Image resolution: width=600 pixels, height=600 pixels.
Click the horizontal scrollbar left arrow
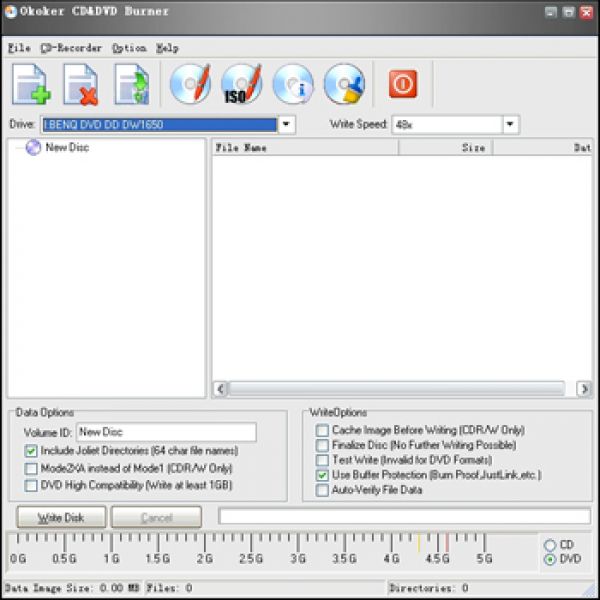pyautogui.click(x=220, y=389)
